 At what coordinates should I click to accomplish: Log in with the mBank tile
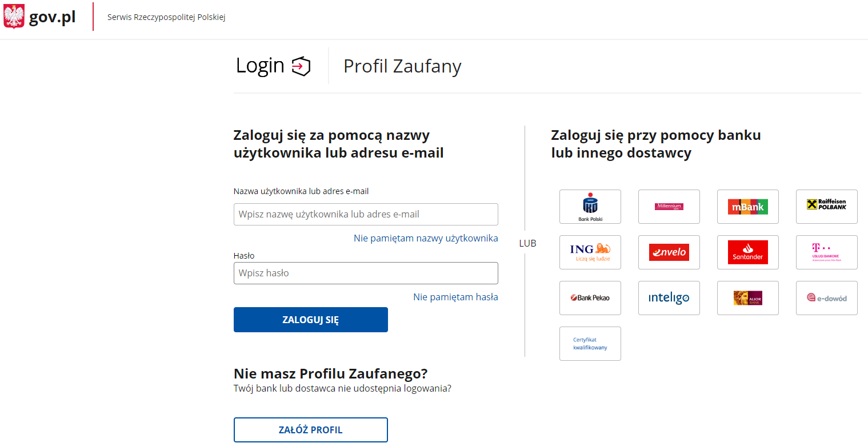click(748, 207)
